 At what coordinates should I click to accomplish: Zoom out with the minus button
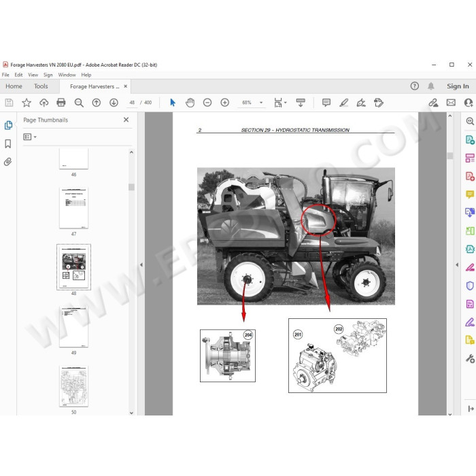tap(207, 103)
